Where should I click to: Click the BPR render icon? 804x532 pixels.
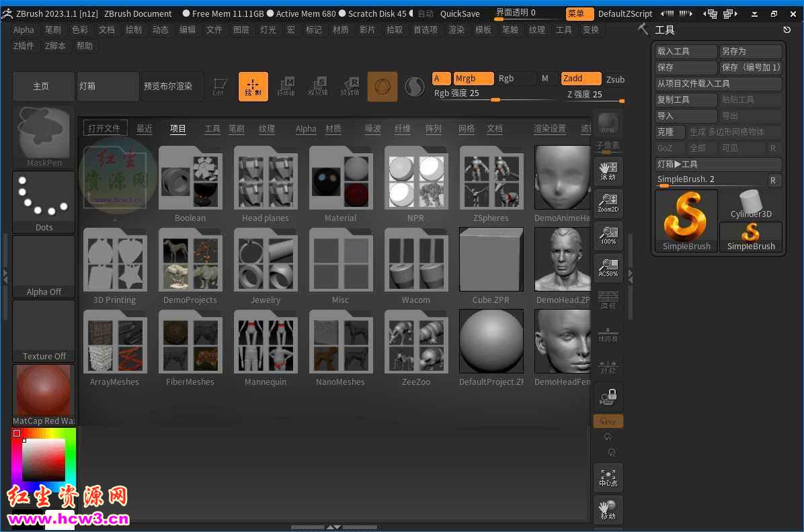(608, 124)
